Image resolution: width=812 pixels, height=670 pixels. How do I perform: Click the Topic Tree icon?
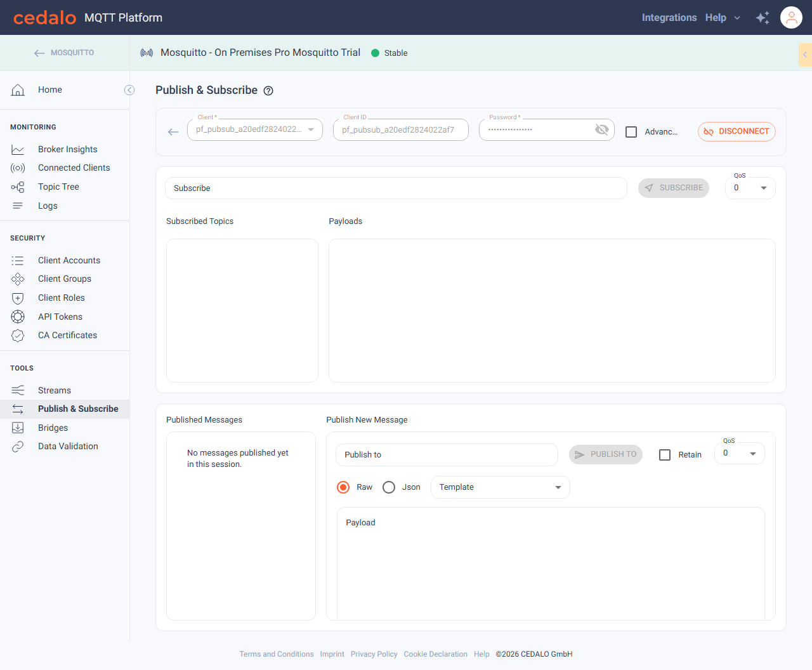pos(18,187)
